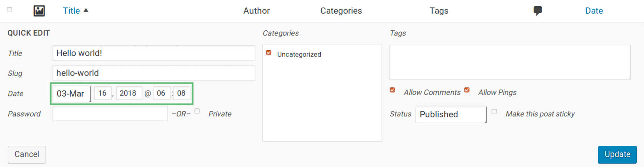Open the month dropdown showing 03-Mar
Viewport: 644px width, 167px height.
coord(72,93)
